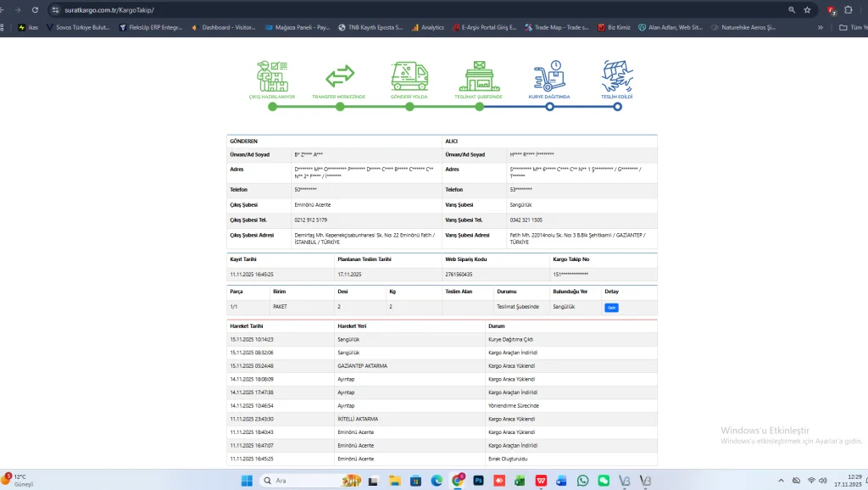Click the blue detail button in Detay column
This screenshot has height=490, width=868.
tap(611, 308)
